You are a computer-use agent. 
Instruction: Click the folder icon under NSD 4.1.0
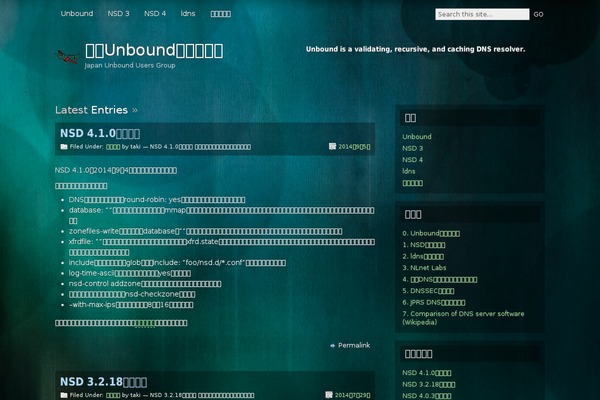pos(64,147)
